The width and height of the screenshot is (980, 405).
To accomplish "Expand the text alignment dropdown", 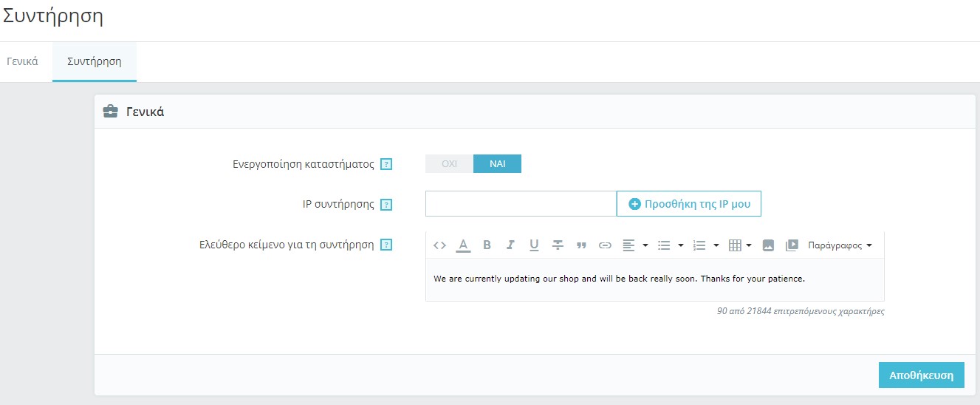I will click(x=634, y=245).
